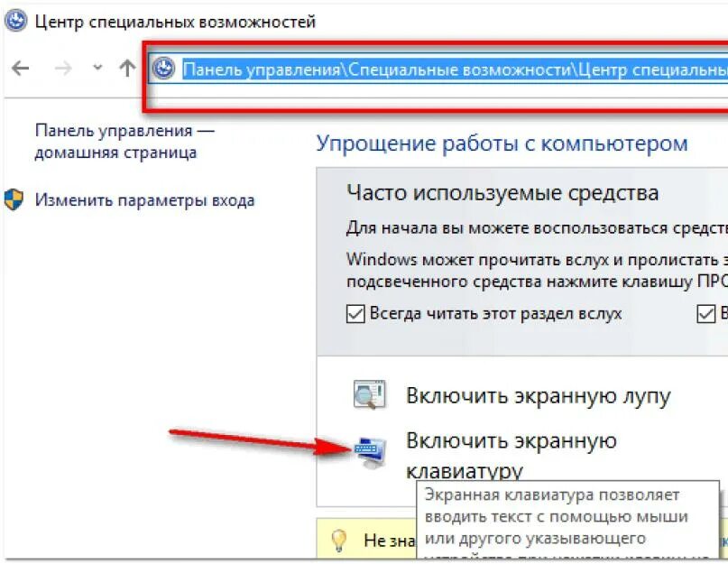Screen dimensions: 728x564
Task: Click the Magnifier icon
Action: (x=369, y=394)
